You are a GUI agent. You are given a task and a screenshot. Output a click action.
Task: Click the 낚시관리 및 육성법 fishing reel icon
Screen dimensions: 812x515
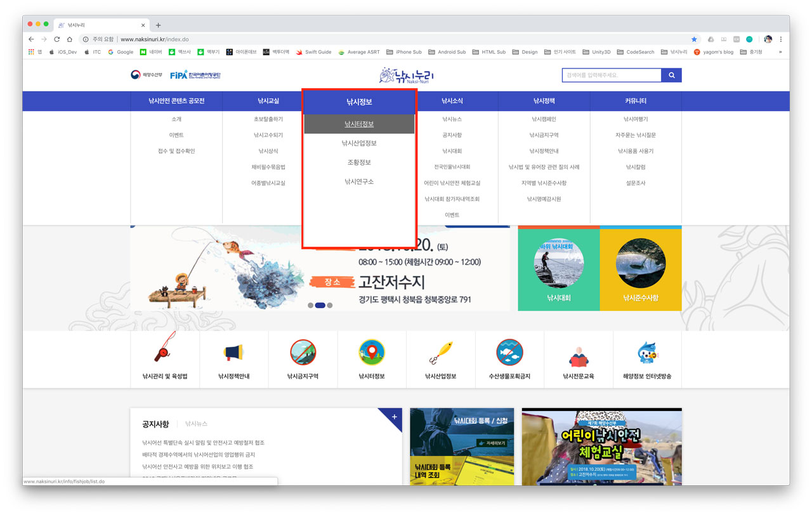point(164,352)
